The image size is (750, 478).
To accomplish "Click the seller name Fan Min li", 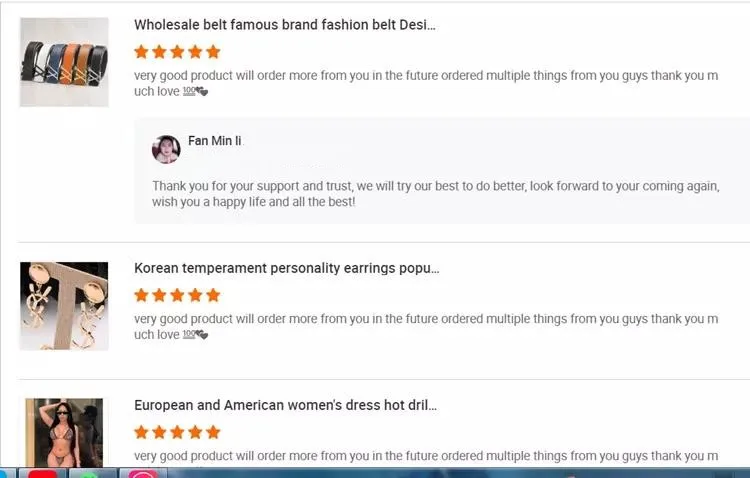I will [214, 141].
